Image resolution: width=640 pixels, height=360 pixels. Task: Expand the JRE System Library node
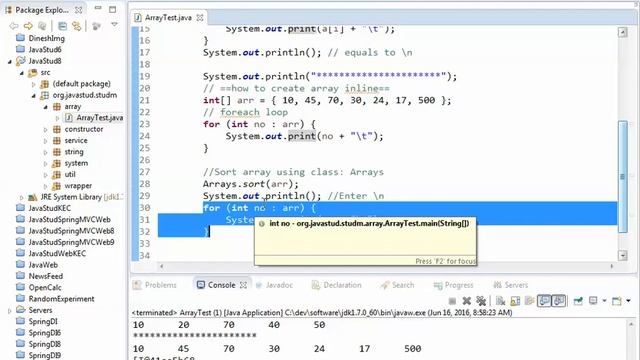[x=22, y=198]
